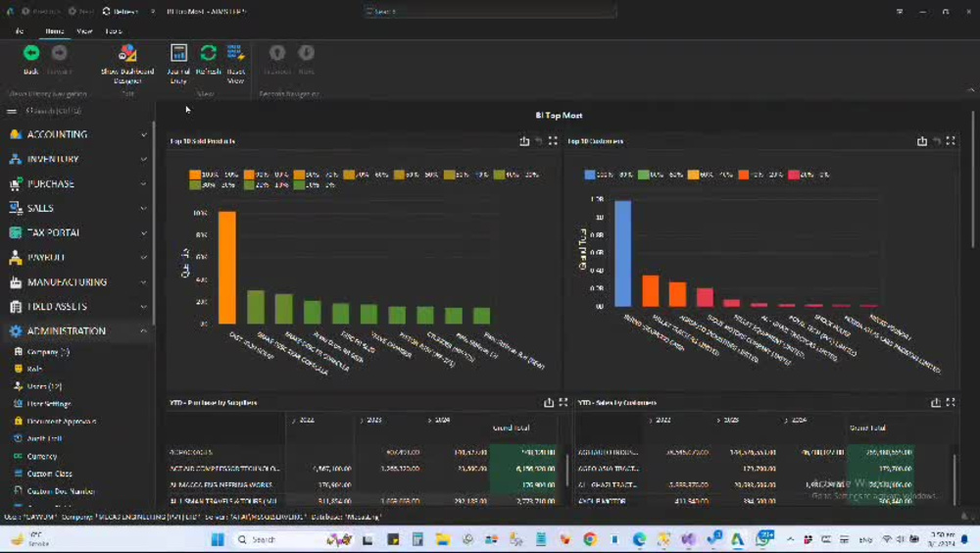Open Company under Administration

click(x=47, y=352)
